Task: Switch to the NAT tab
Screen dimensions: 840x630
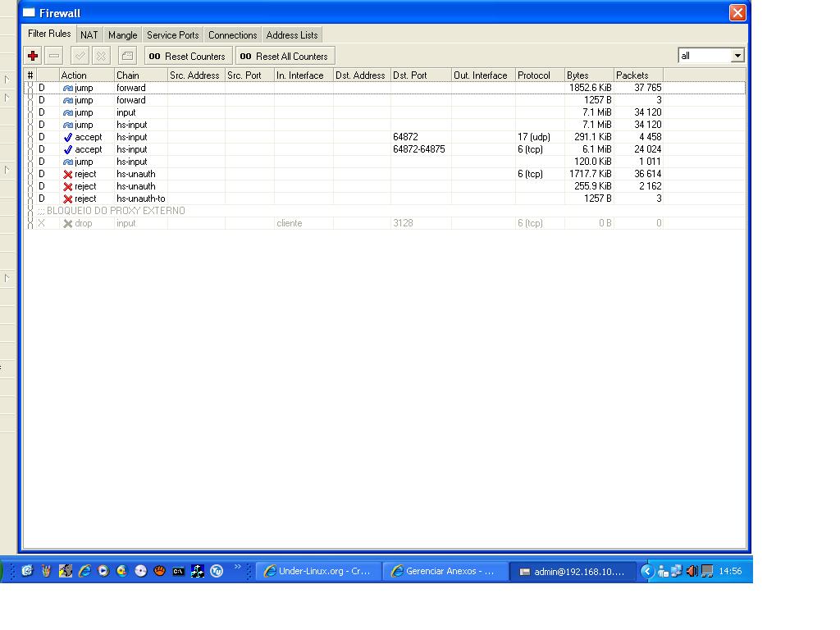Action: pyautogui.click(x=89, y=34)
